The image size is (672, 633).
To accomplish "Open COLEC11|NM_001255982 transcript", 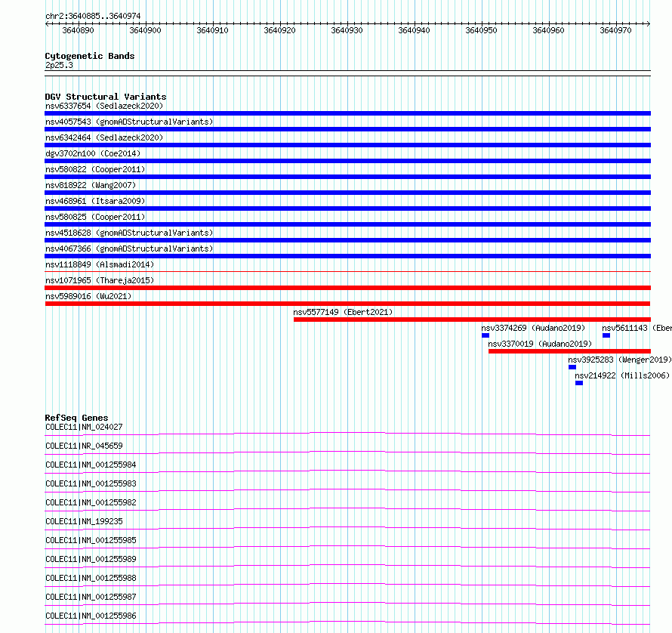I will point(91,502).
